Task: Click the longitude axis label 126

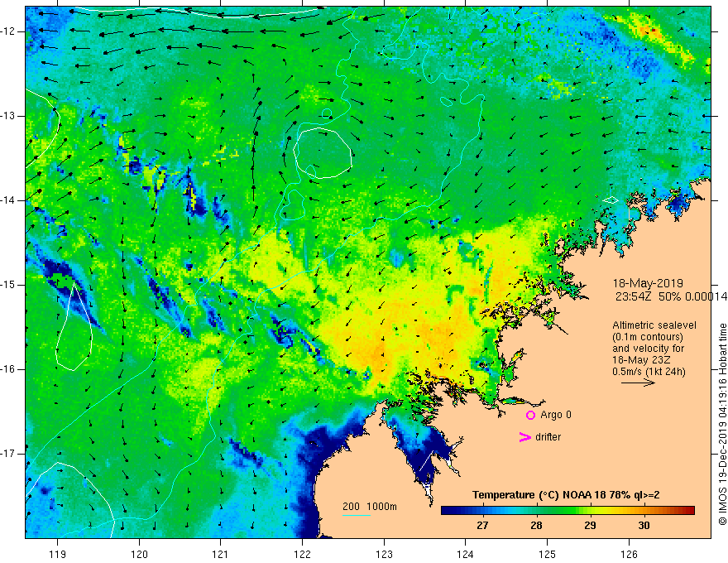Action: click(629, 554)
